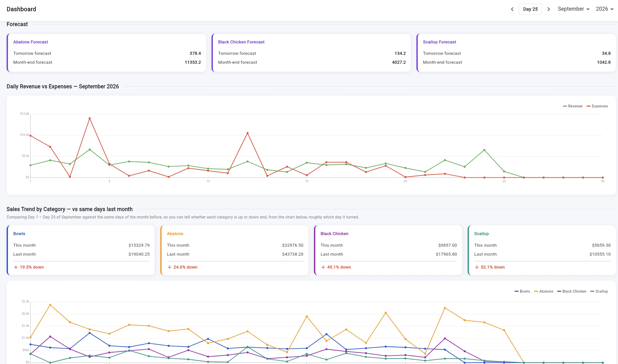
Task: Click the Forecast section heading
Action: (x=17, y=24)
